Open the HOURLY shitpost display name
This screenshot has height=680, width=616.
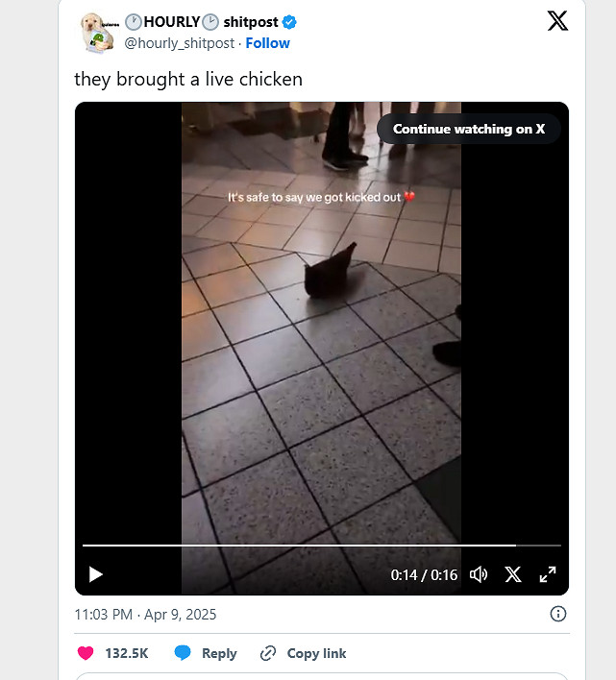tap(202, 22)
